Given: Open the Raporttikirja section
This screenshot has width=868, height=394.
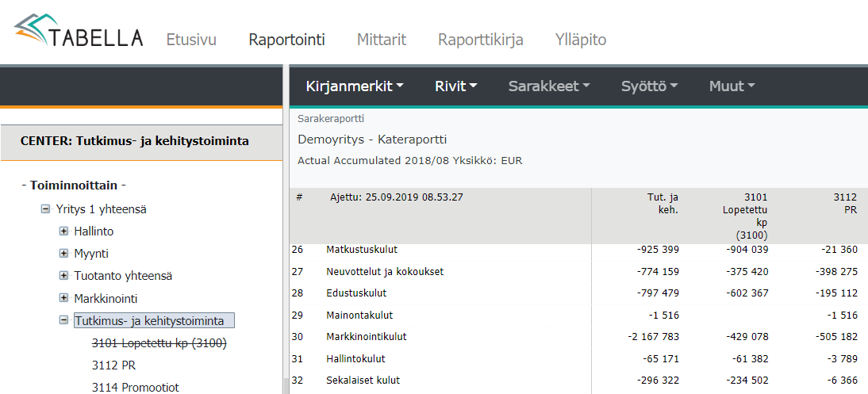Looking at the screenshot, I should pyautogui.click(x=480, y=40).
